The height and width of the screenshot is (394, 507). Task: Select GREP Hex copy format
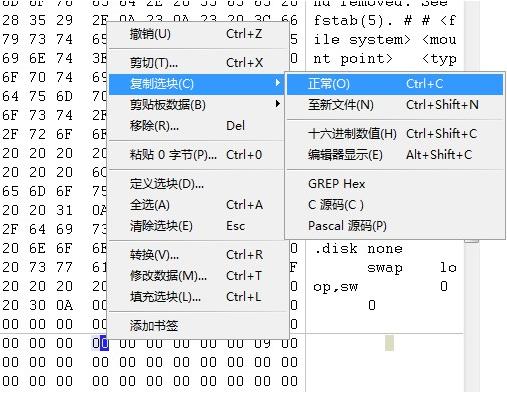coord(395,184)
